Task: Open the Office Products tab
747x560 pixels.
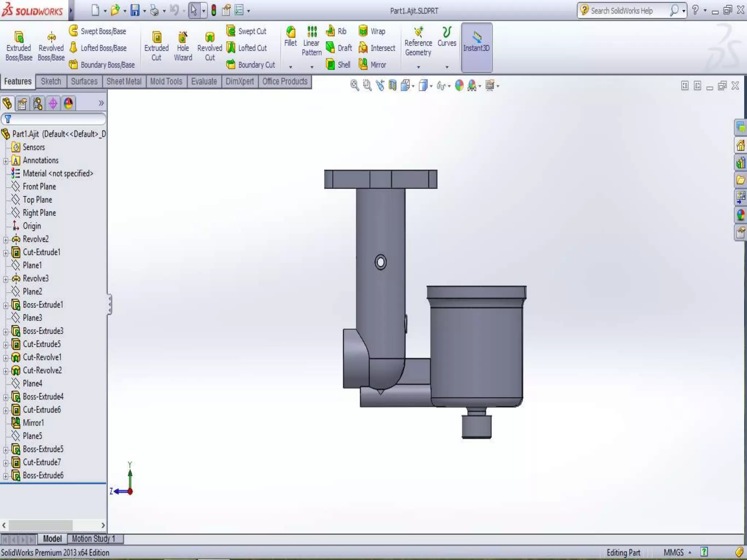Action: (285, 81)
